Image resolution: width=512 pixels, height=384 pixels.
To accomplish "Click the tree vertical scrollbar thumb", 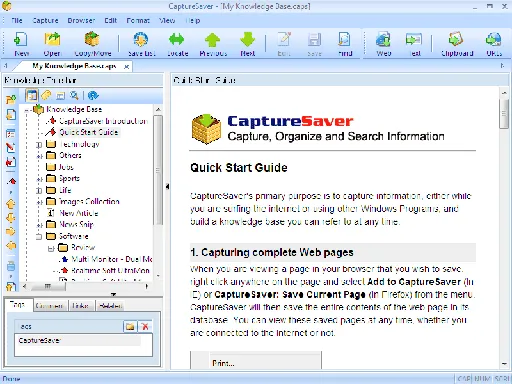I will click(x=158, y=170).
